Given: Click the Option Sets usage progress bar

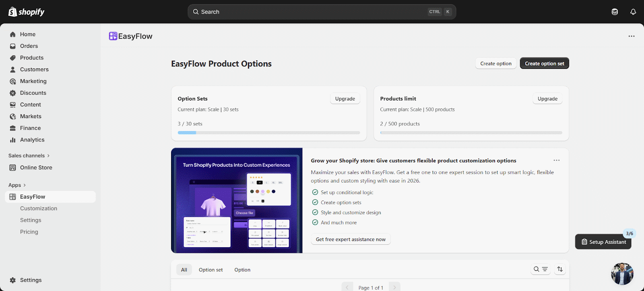Looking at the screenshot, I should pos(269,133).
